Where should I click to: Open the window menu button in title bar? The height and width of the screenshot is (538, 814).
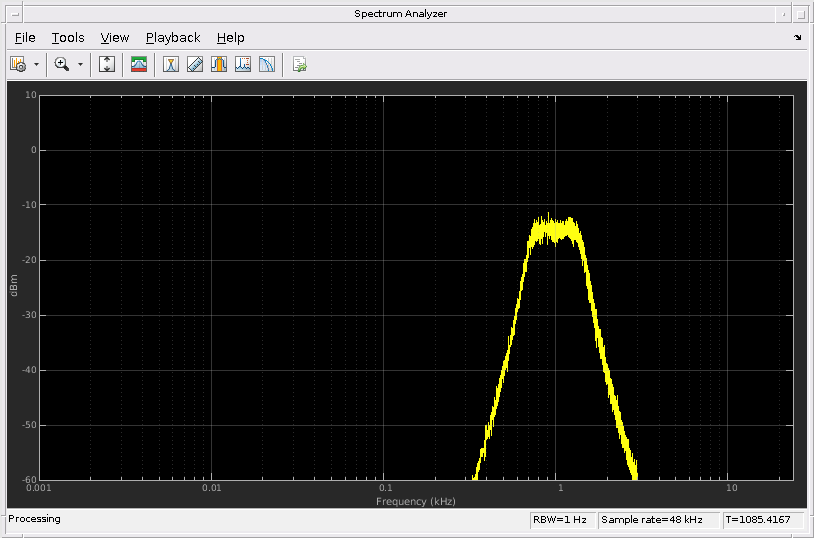coord(15,14)
